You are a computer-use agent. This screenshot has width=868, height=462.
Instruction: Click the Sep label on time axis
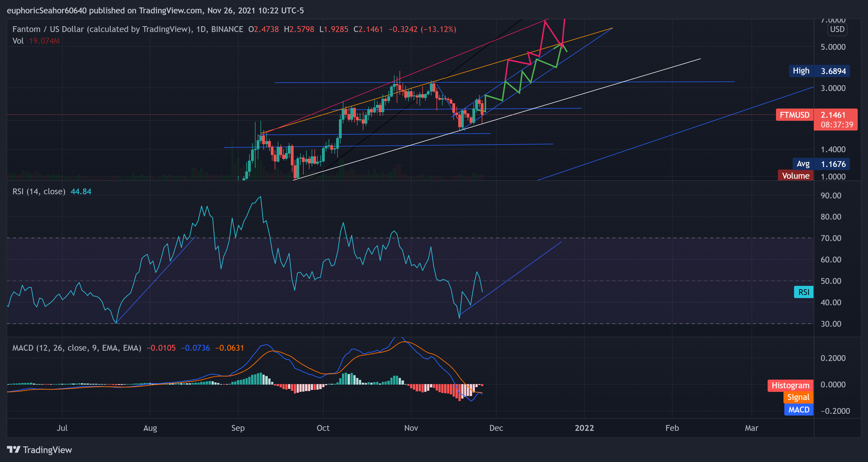tap(238, 428)
